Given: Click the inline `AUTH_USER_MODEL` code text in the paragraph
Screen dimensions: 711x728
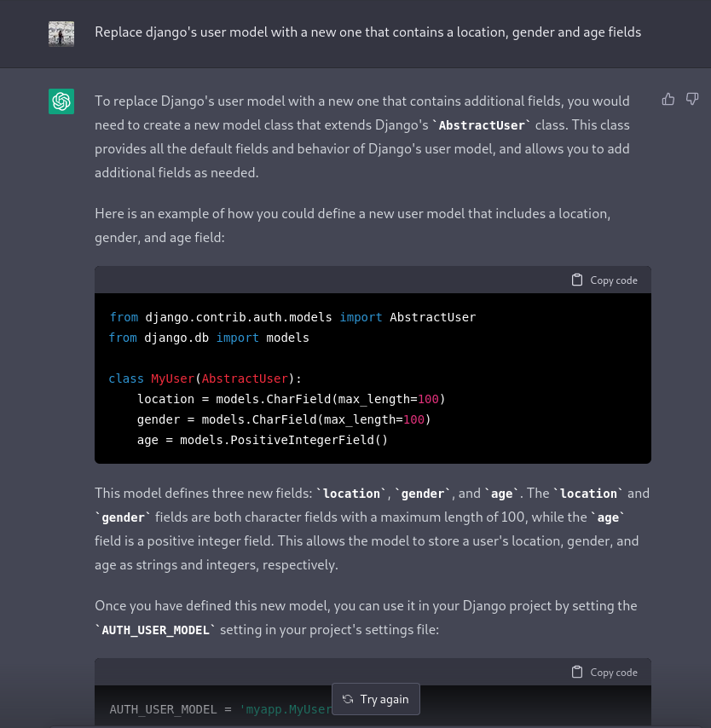Looking at the screenshot, I should coord(155,630).
